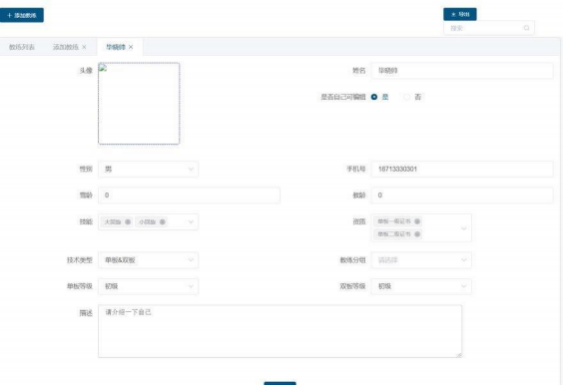This screenshot has height=386, width=564.
Task: Close the 添加教练 tab
Action: (84, 47)
